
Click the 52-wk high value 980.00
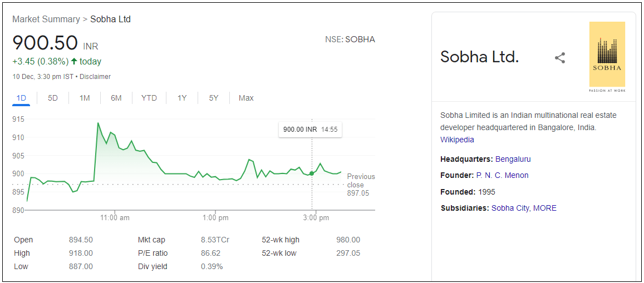click(348, 240)
